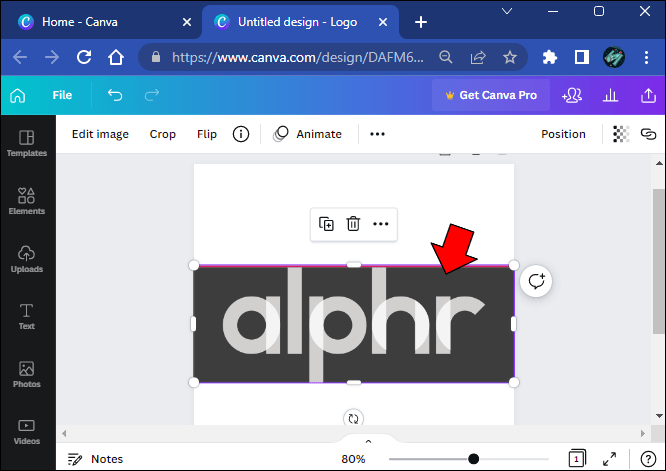
Task: Go to the browser home page
Action: pyautogui.click(x=116, y=57)
